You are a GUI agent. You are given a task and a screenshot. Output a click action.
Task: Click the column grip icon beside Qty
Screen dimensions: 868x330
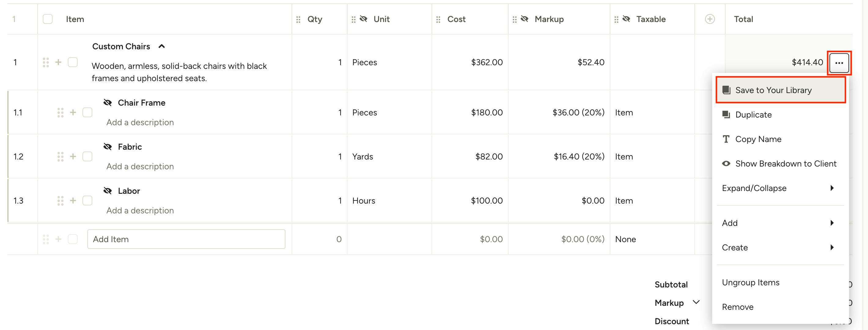pyautogui.click(x=298, y=20)
